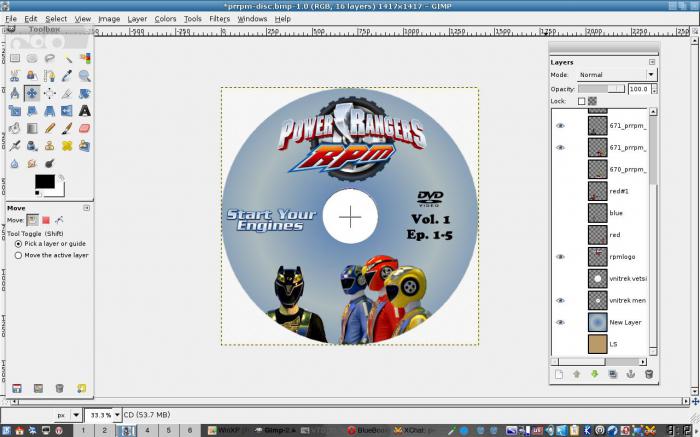Select the Clone stamp tool
700x437 pixels.
click(x=50, y=146)
